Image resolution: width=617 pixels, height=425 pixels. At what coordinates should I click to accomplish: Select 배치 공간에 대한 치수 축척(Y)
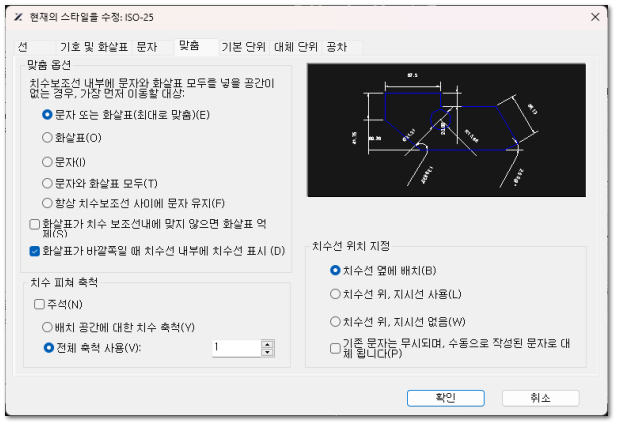point(118,327)
